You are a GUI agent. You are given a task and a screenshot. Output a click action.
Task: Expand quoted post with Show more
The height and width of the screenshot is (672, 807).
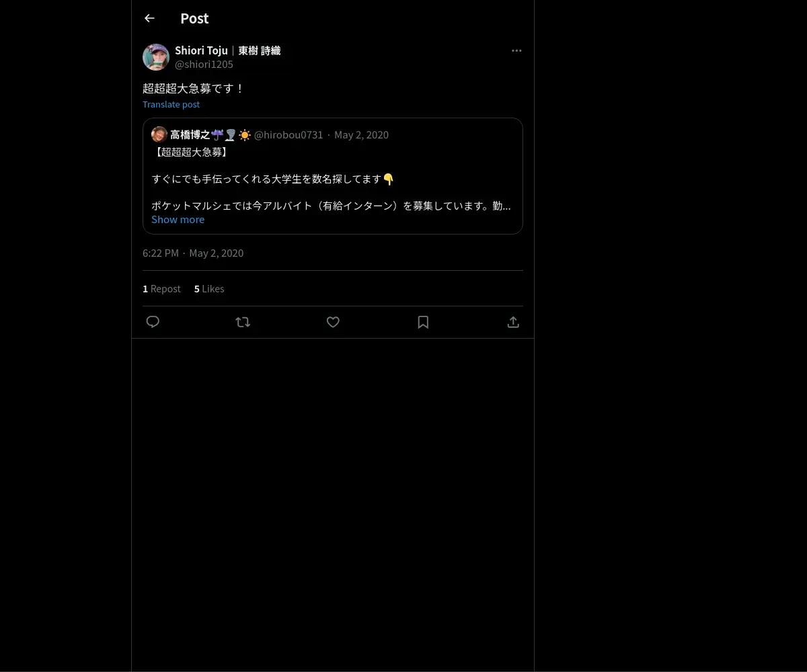(x=178, y=219)
